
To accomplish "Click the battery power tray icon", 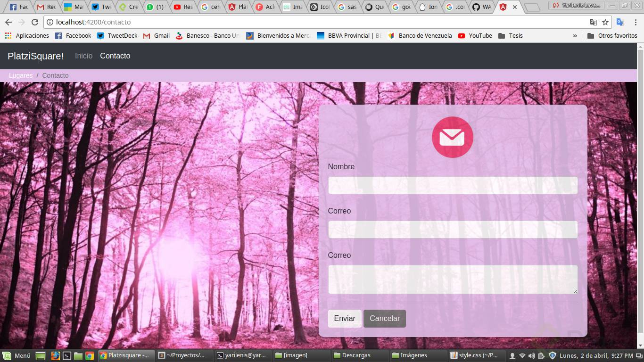I will [x=542, y=356].
